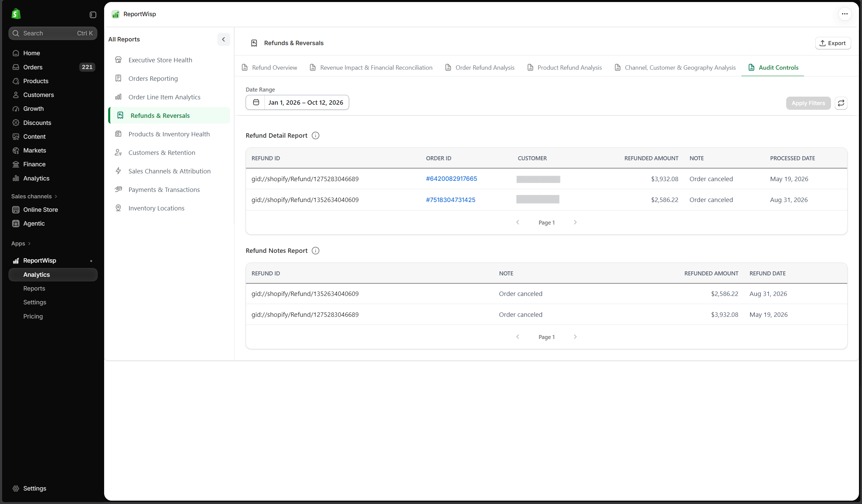862x504 pixels.
Task: Open the Product Refund Analysis tab
Action: click(564, 68)
